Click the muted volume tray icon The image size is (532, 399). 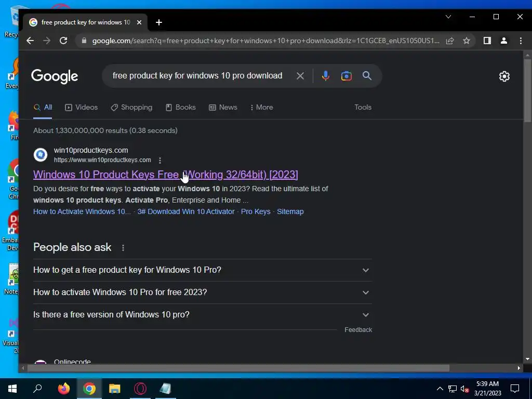[x=464, y=389]
